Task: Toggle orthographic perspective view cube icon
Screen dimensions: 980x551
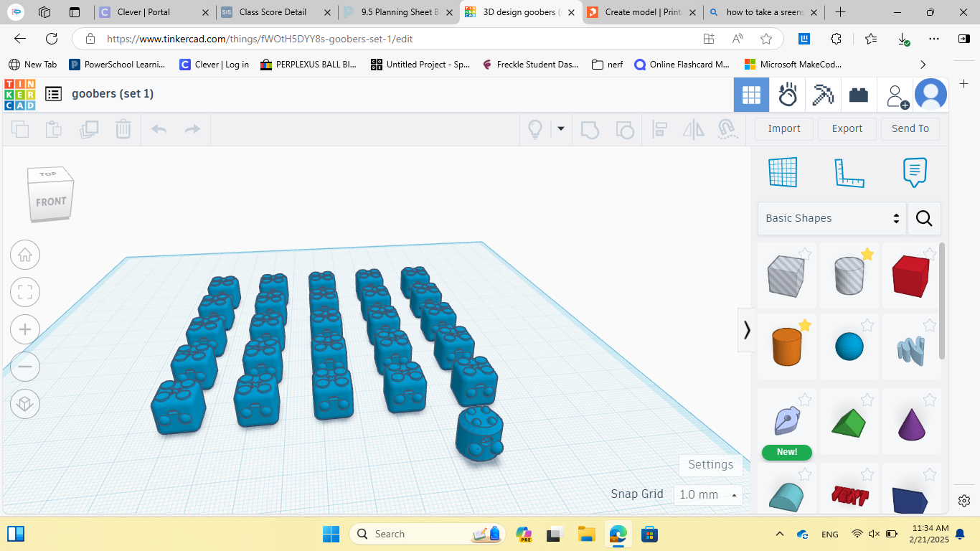Action: 25,404
